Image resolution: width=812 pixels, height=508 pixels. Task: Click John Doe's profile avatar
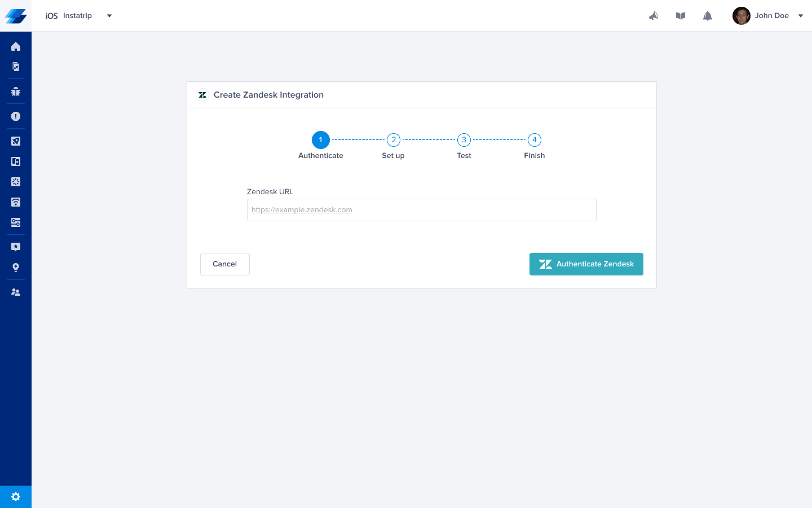tap(741, 16)
